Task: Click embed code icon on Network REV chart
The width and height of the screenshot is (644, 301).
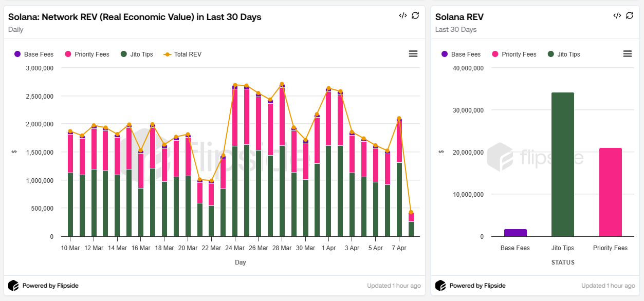Action: click(x=402, y=16)
